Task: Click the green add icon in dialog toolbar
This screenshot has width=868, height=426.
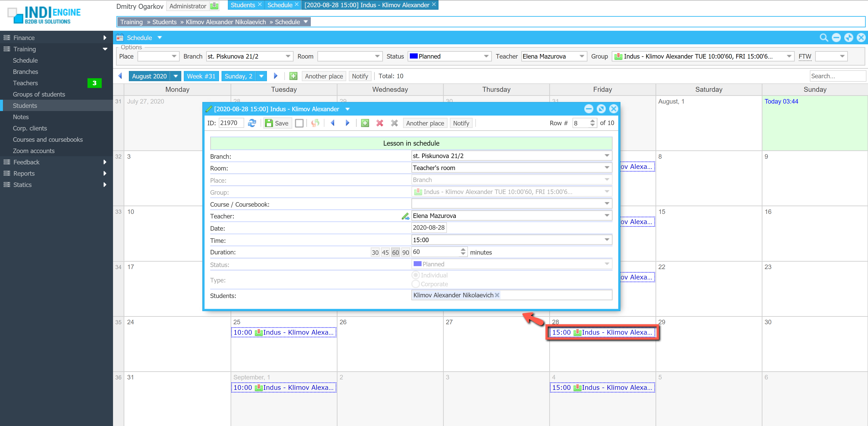Action: 365,123
